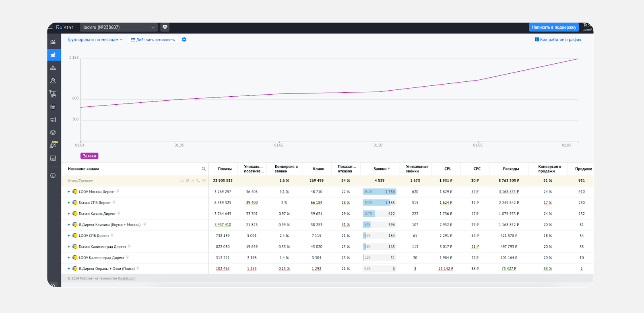This screenshot has height=313, width=644.
Task: Click Написать в поддержку button
Action: pyautogui.click(x=553, y=27)
